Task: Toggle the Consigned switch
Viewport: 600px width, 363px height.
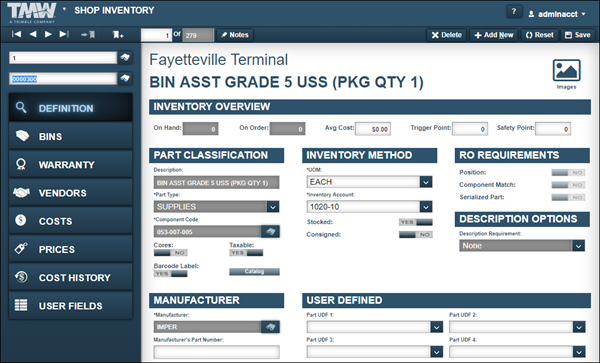Action: click(x=416, y=234)
